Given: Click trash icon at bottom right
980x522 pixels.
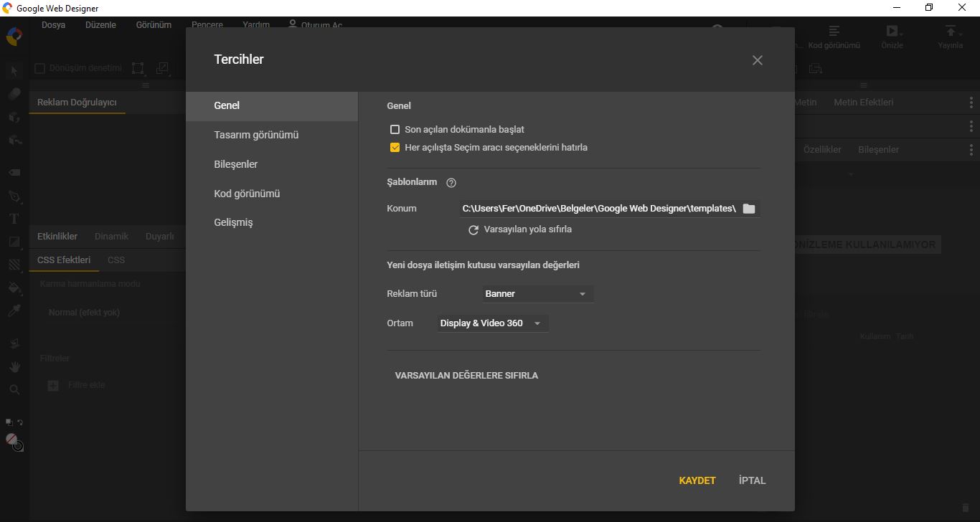Looking at the screenshot, I should click(x=965, y=508).
